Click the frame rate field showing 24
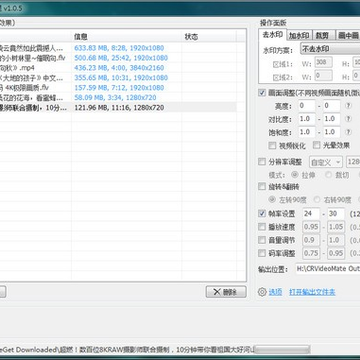This screenshot has width=360, height=360. click(x=311, y=214)
